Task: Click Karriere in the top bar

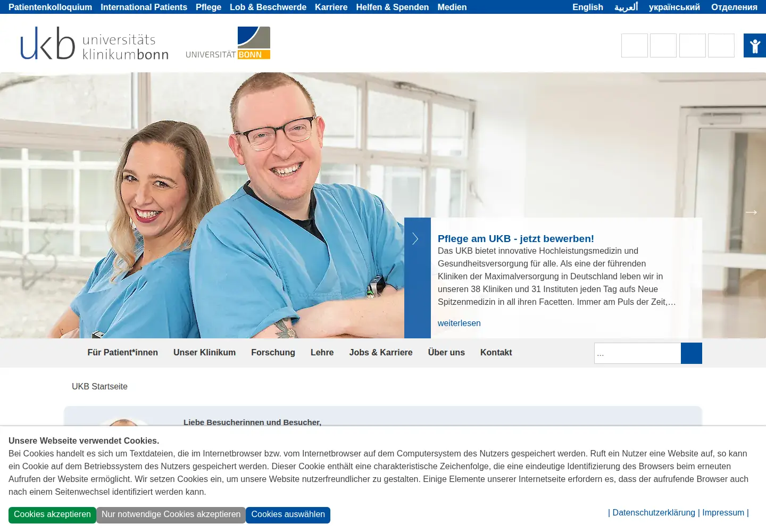Action: coord(331,7)
